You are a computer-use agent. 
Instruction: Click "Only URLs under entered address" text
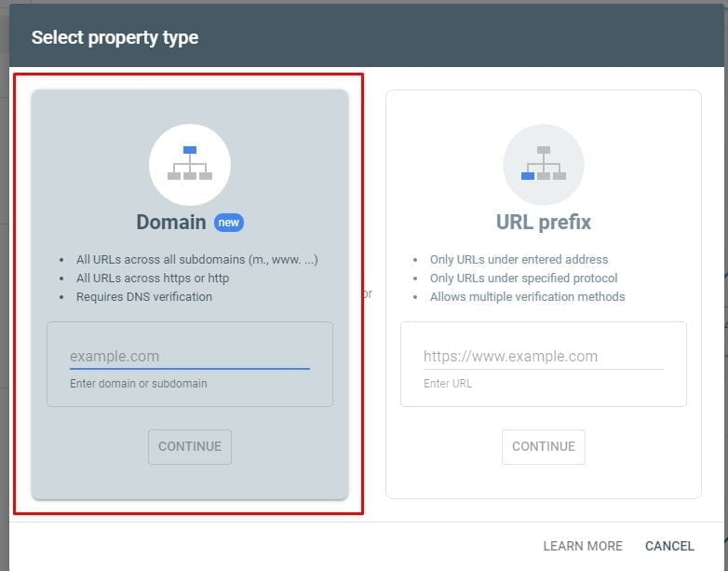[519, 259]
